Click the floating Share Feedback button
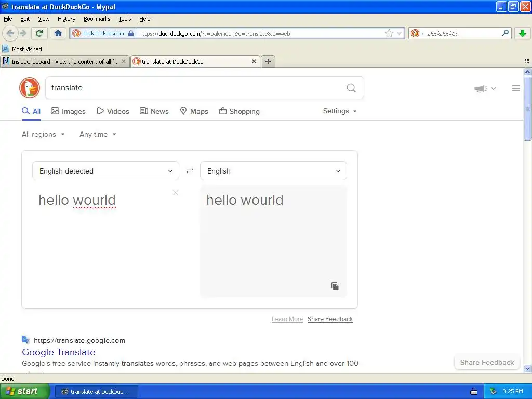The image size is (532, 399). [x=487, y=362]
